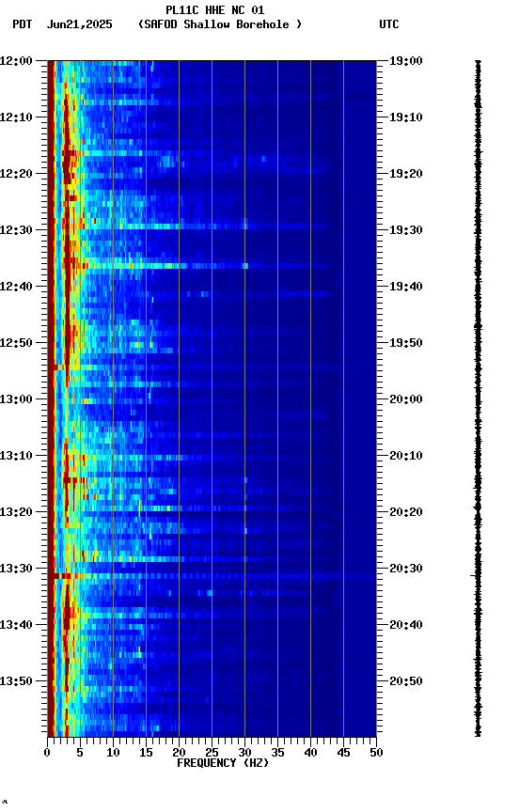The image size is (519, 812).
Task: Select the 12:20 PDT time label
Action: point(16,174)
